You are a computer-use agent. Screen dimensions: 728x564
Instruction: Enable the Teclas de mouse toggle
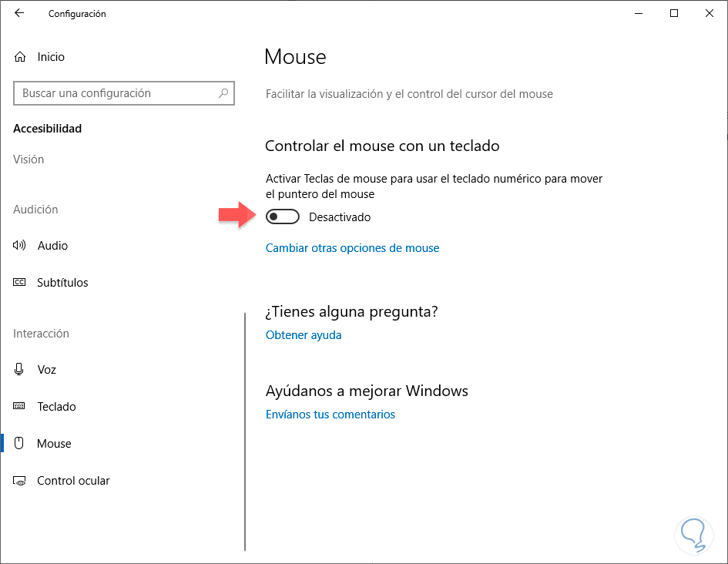tap(282, 217)
